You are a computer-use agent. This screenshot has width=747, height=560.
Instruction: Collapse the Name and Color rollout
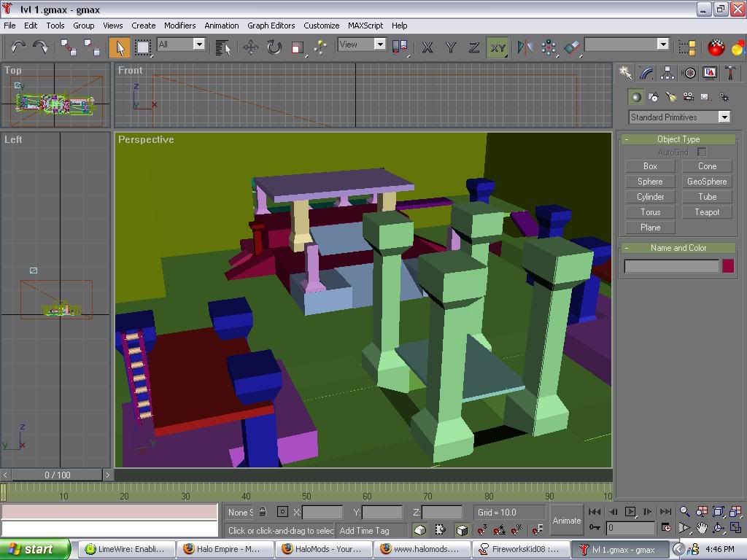click(678, 248)
